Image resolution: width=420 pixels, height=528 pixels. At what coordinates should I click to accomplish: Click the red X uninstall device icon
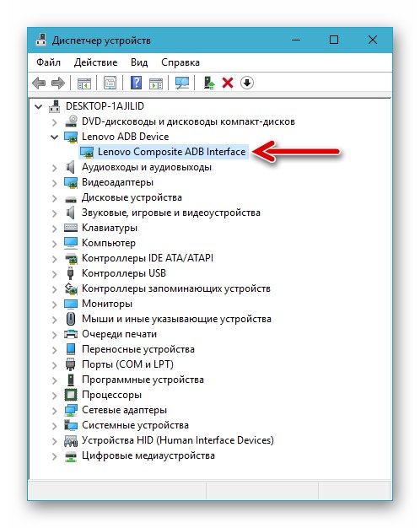(228, 83)
